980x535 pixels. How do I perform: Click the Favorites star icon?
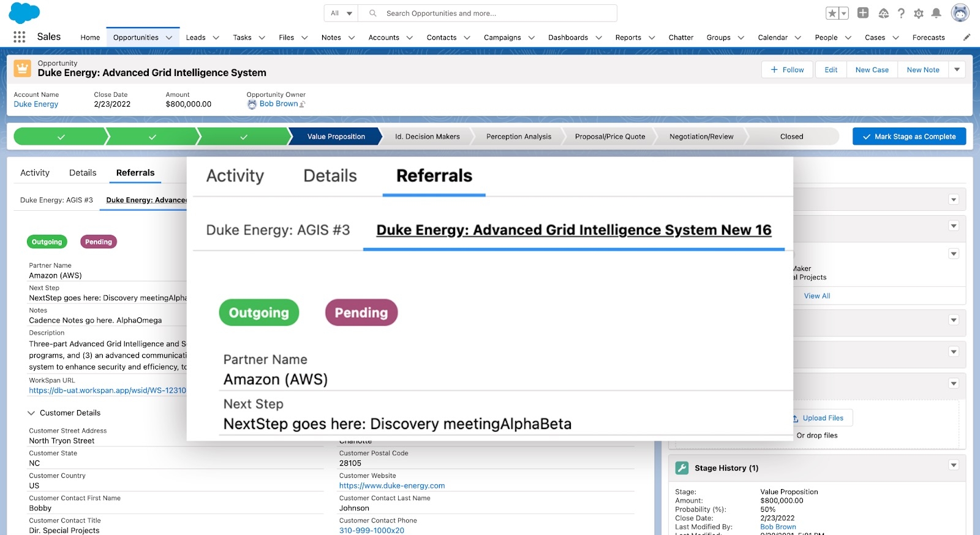(x=832, y=13)
